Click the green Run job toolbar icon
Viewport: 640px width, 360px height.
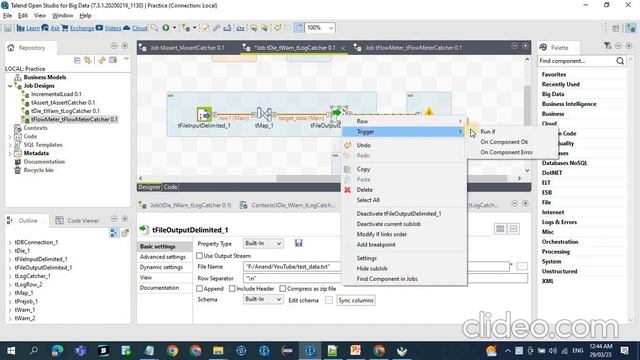tap(166, 28)
